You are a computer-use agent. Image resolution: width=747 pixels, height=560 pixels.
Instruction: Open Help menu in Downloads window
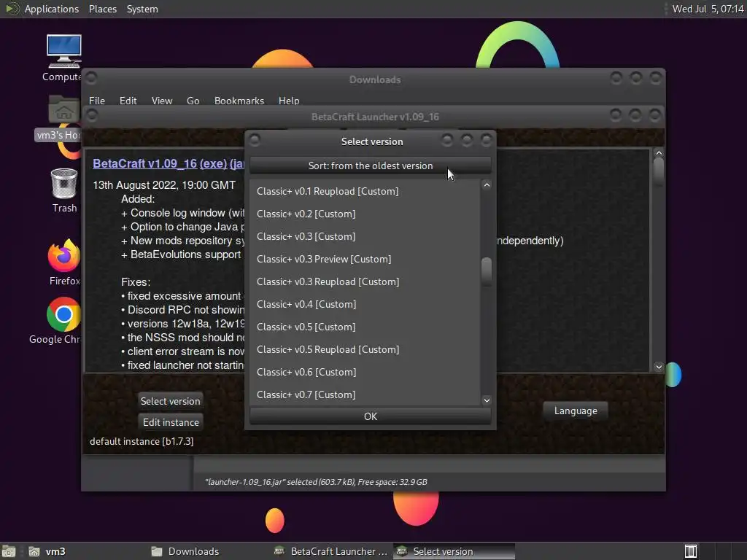pyautogui.click(x=289, y=101)
